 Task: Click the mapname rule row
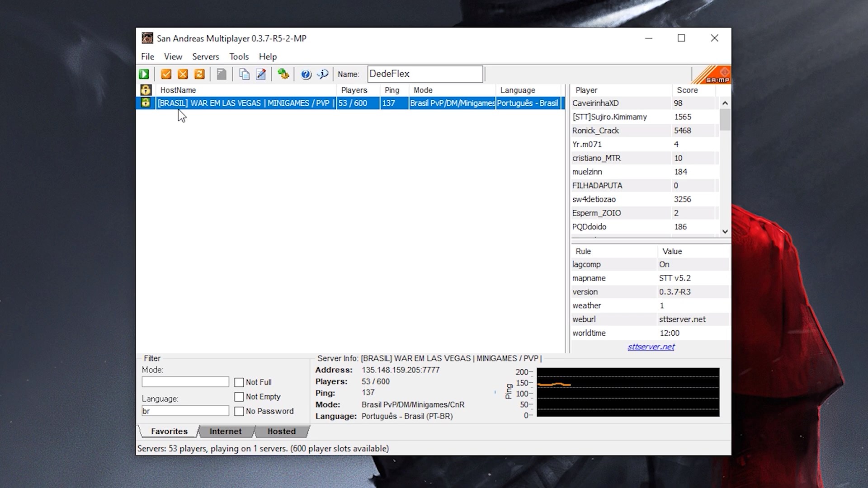point(651,278)
